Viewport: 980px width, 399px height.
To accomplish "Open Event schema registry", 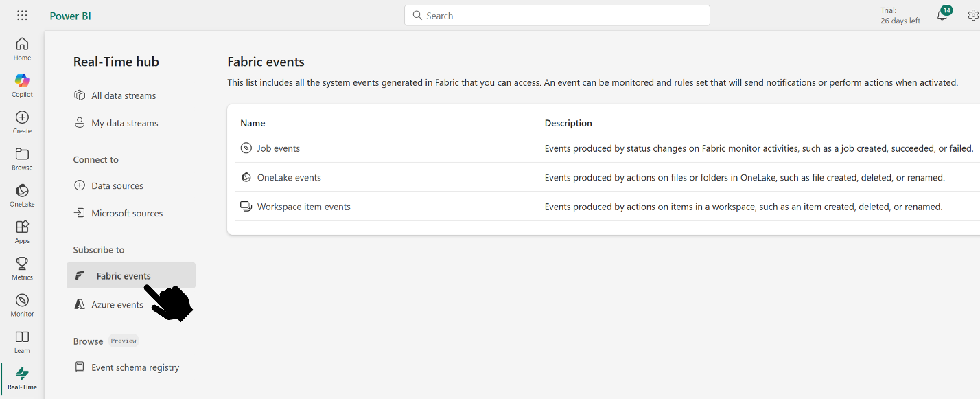I will point(135,367).
